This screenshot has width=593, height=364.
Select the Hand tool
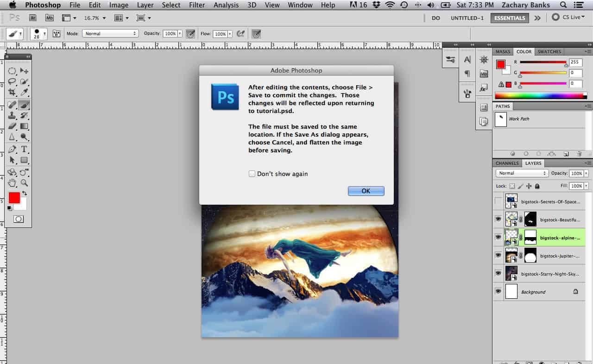tap(12, 183)
